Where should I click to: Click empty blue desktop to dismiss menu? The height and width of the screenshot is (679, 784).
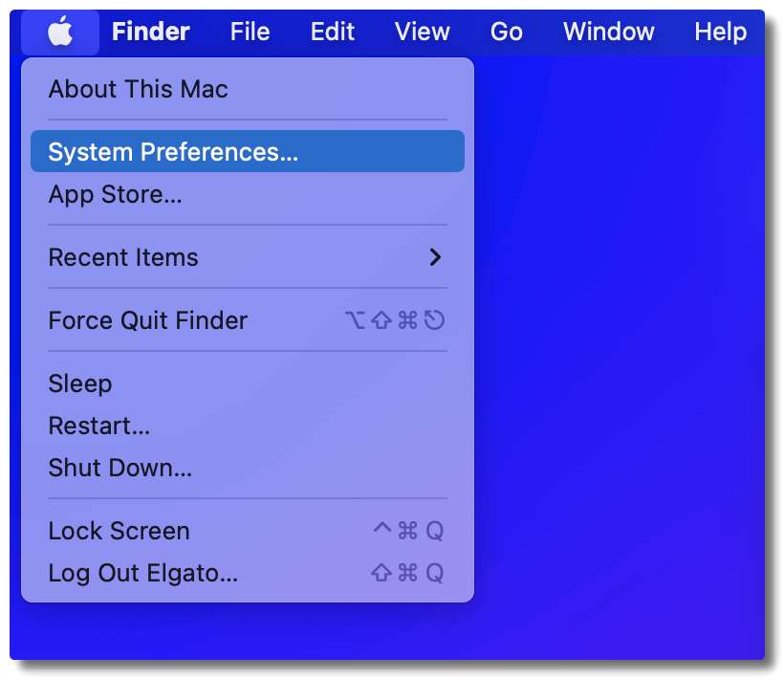coord(621,383)
